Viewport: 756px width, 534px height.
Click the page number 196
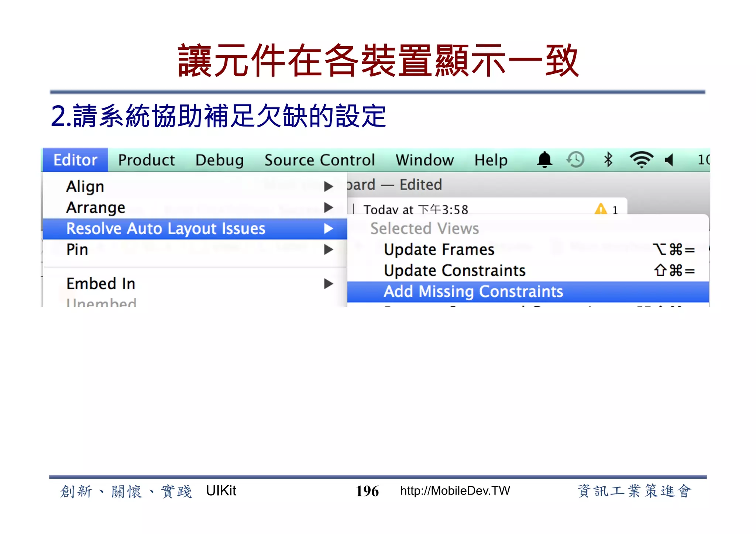[x=367, y=491]
